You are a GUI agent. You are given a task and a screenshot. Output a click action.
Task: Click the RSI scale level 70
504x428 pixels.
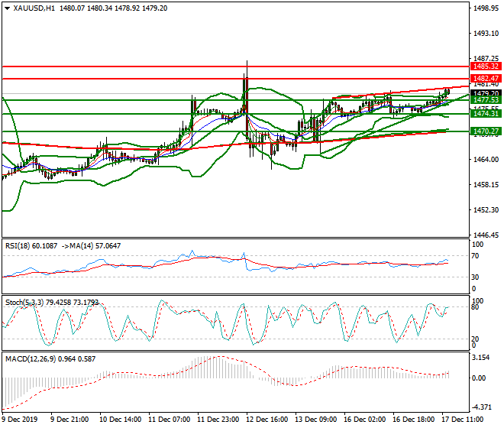(476, 256)
